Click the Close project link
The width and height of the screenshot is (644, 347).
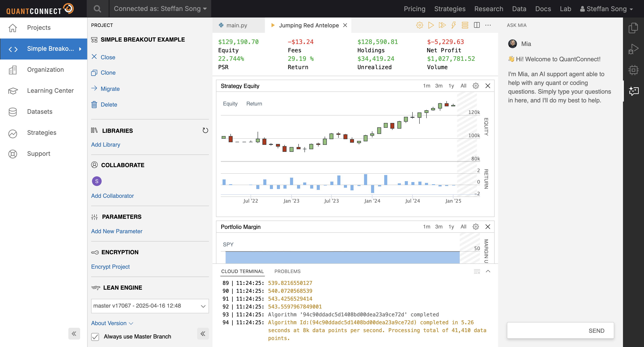(x=108, y=57)
